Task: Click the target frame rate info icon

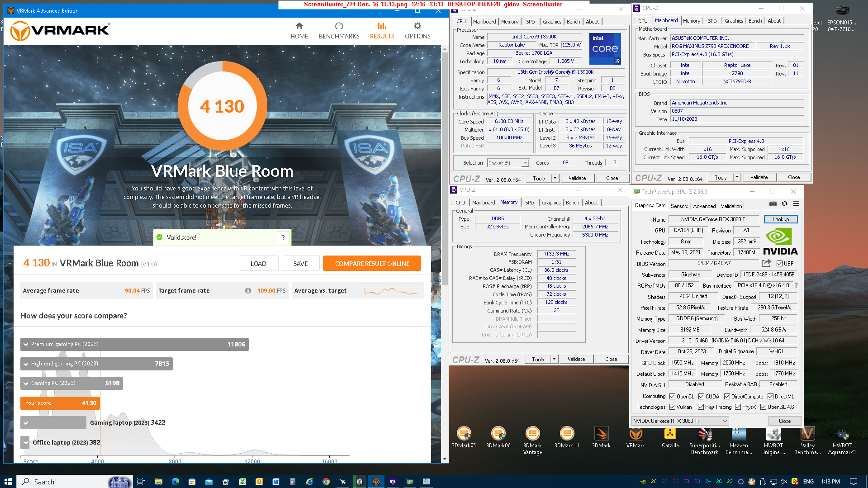Action: pyautogui.click(x=248, y=291)
